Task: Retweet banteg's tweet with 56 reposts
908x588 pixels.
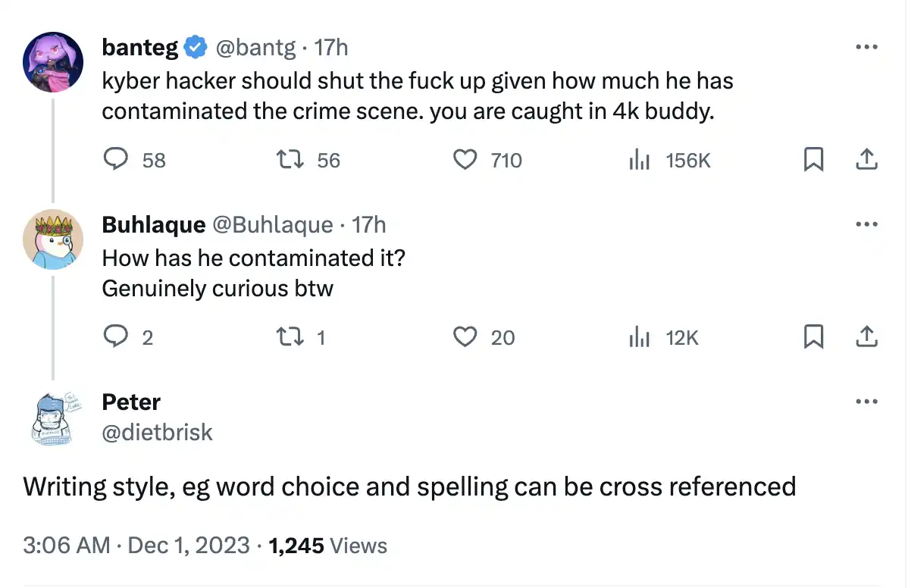Action: pos(288,160)
